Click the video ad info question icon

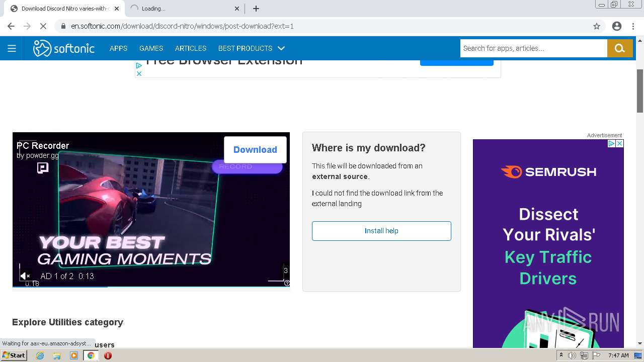pos(287,283)
